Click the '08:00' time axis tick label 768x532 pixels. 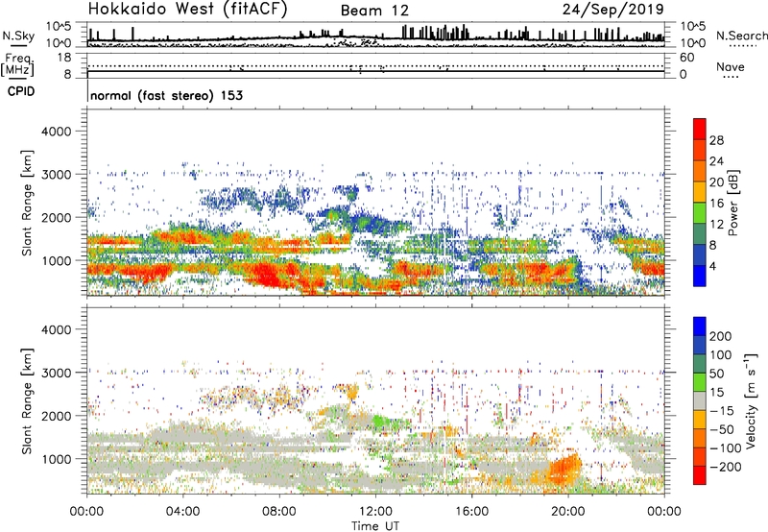coord(279,512)
